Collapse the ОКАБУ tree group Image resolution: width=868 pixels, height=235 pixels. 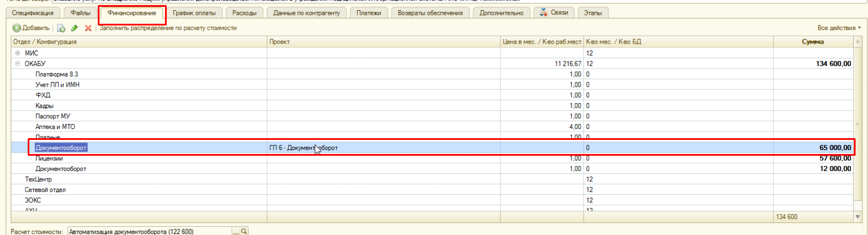coord(18,64)
